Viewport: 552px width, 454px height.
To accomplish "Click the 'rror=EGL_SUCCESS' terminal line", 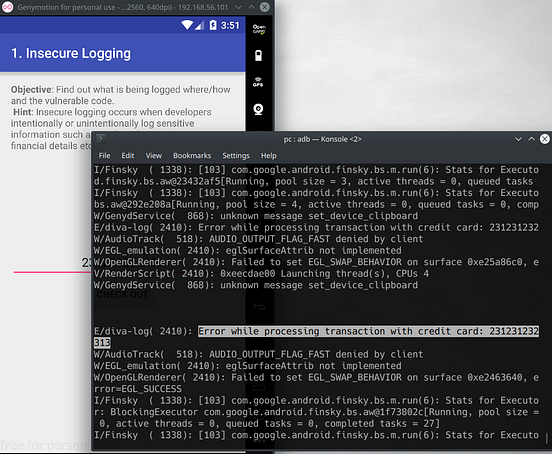I will [138, 389].
